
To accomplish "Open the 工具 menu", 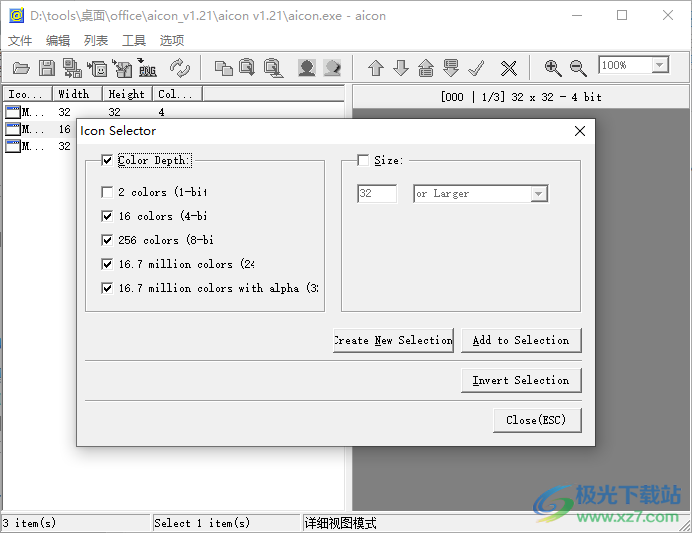I will 134,41.
